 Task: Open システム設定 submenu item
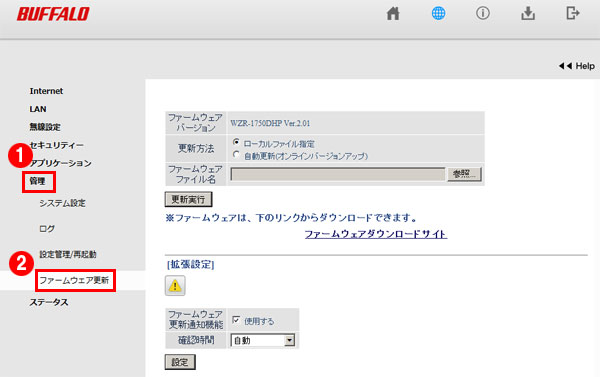coord(62,203)
